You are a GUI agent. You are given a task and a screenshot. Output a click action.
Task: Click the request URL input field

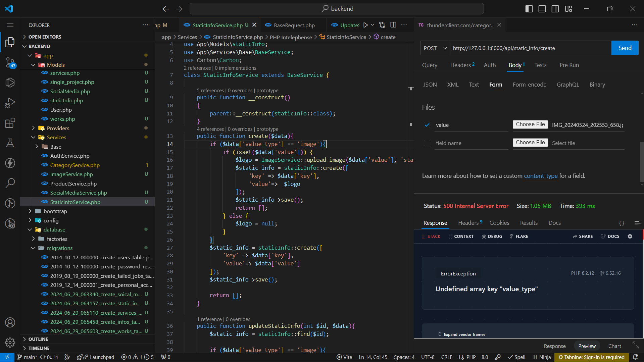(530, 48)
